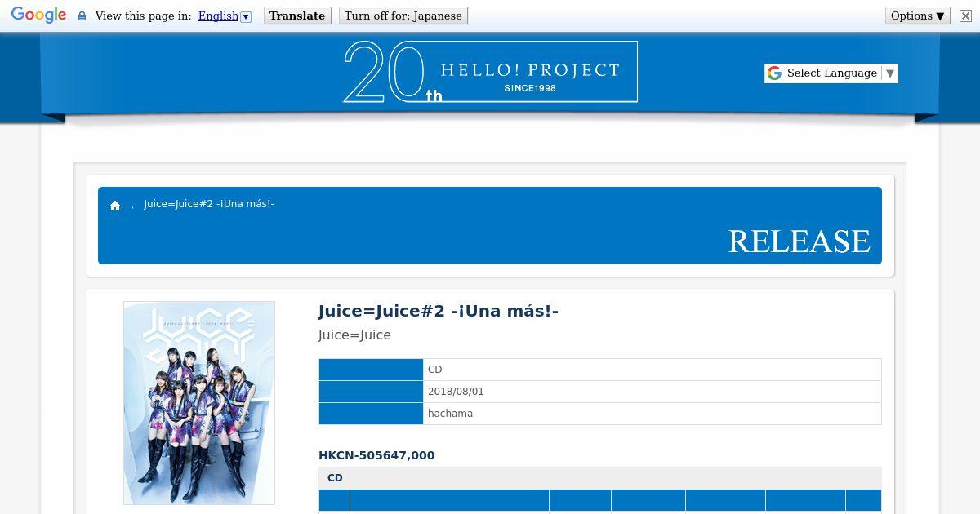Viewport: 980px width, 514px height.
Task: Click the Google logo in translate bar
Action: coord(38,15)
